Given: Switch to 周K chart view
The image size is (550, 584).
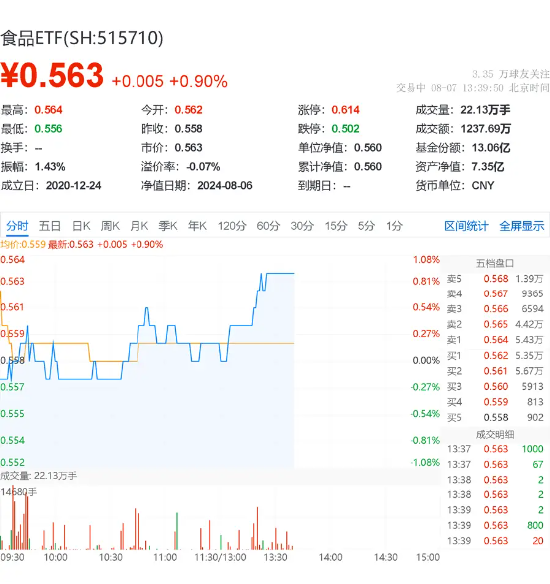Looking at the screenshot, I should tap(110, 226).
